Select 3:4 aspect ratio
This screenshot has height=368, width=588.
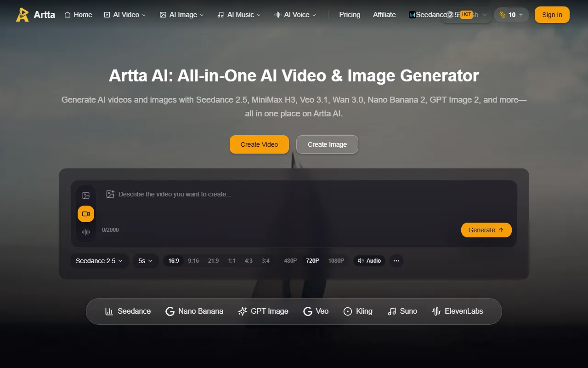coord(266,261)
